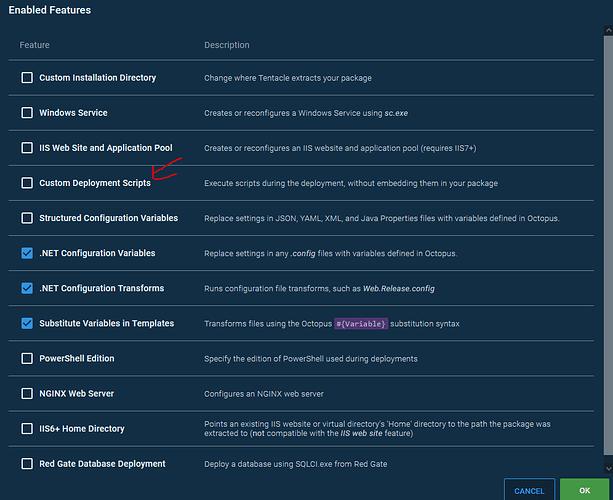
Task: Enable IIS Web Site and Application Pool
Action: 27,148
